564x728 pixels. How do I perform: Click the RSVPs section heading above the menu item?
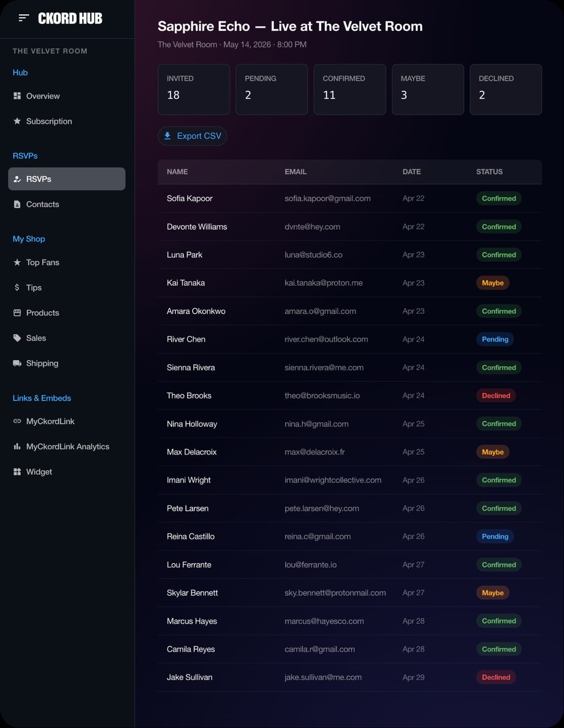25,156
